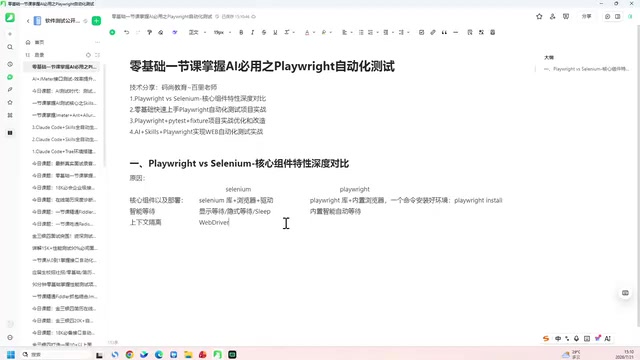The height and width of the screenshot is (360, 640).
Task: Open document 1.Claude Code+Trae
Action: tap(64, 151)
